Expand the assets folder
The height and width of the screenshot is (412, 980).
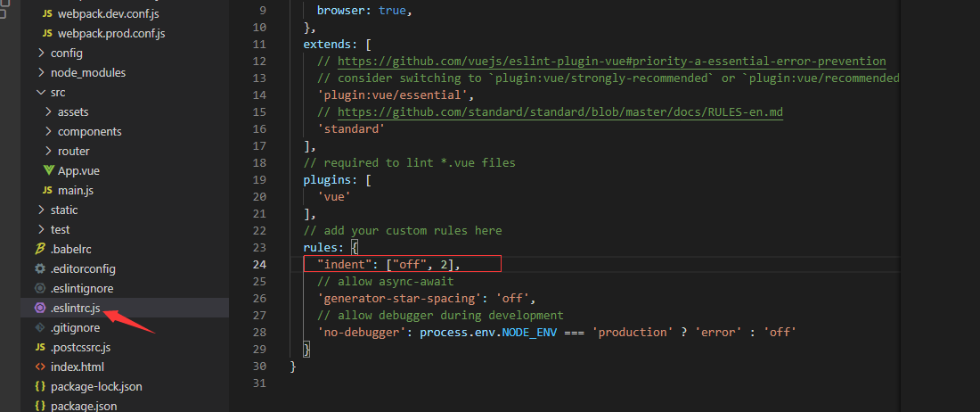(x=48, y=111)
